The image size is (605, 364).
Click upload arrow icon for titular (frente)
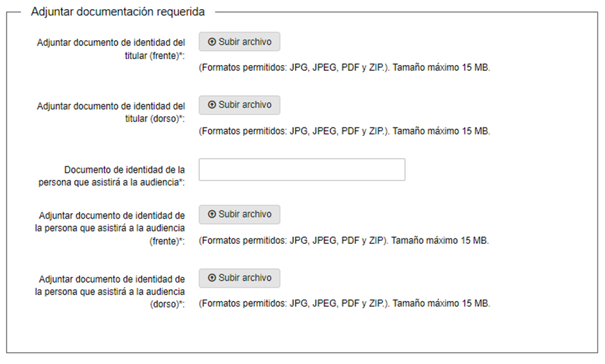(x=212, y=41)
